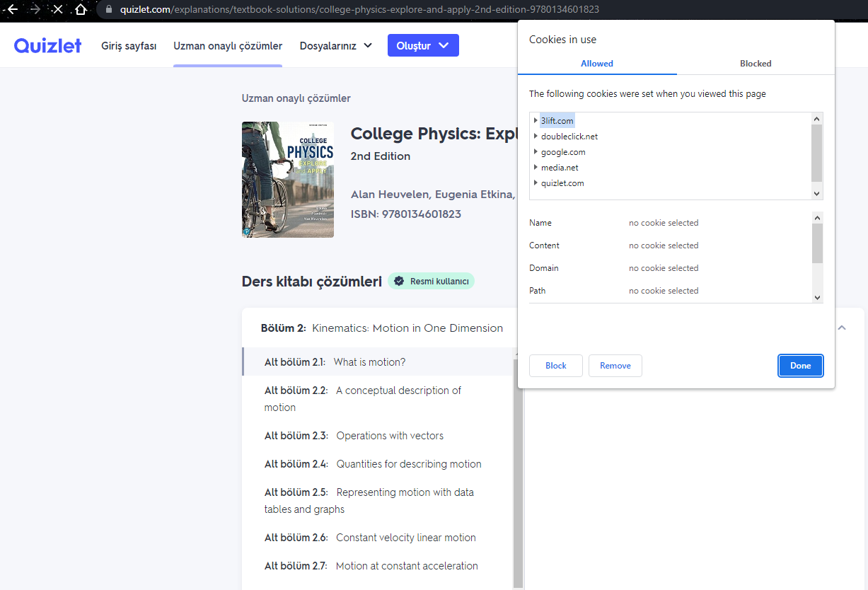Open Alt bölüm 2.4 Quantities for describing motion
Screen dimensions: 868x590
378,464
